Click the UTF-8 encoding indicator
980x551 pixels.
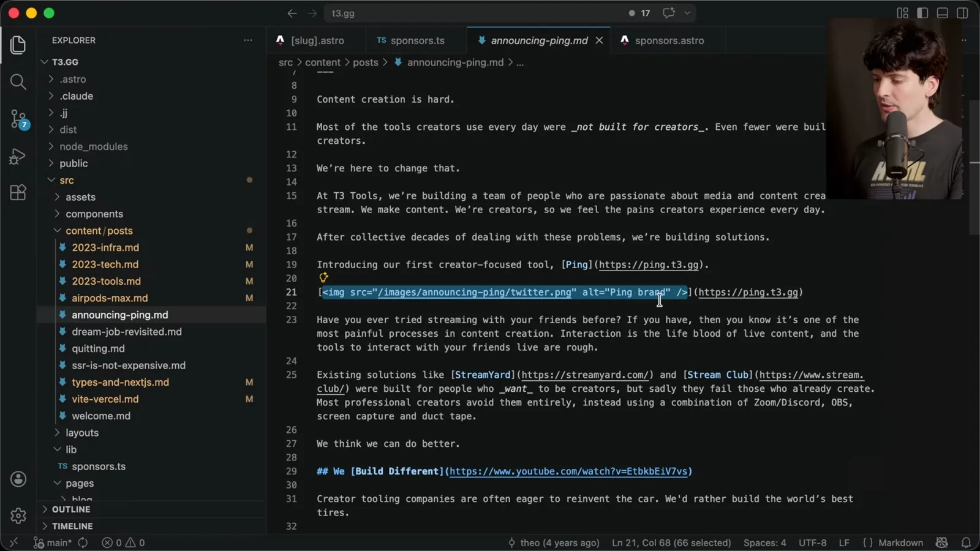(812, 542)
